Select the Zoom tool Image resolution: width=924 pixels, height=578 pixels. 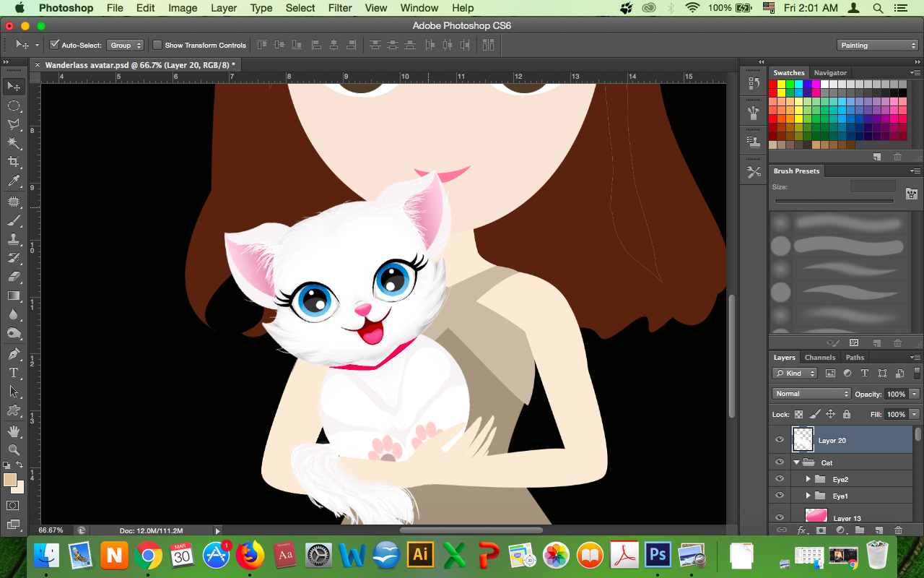click(x=14, y=449)
